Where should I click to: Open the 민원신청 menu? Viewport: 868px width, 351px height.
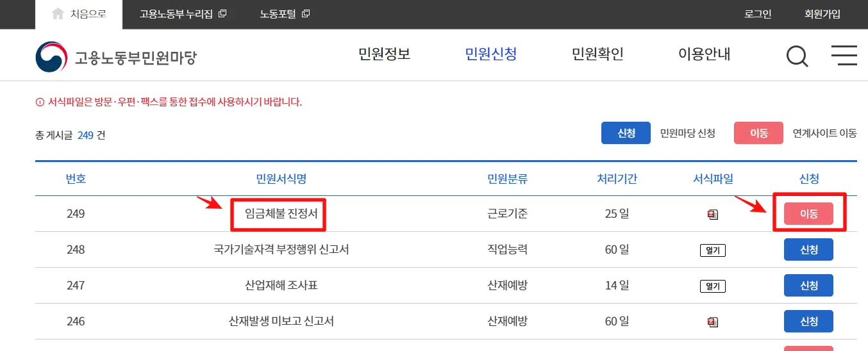click(491, 54)
